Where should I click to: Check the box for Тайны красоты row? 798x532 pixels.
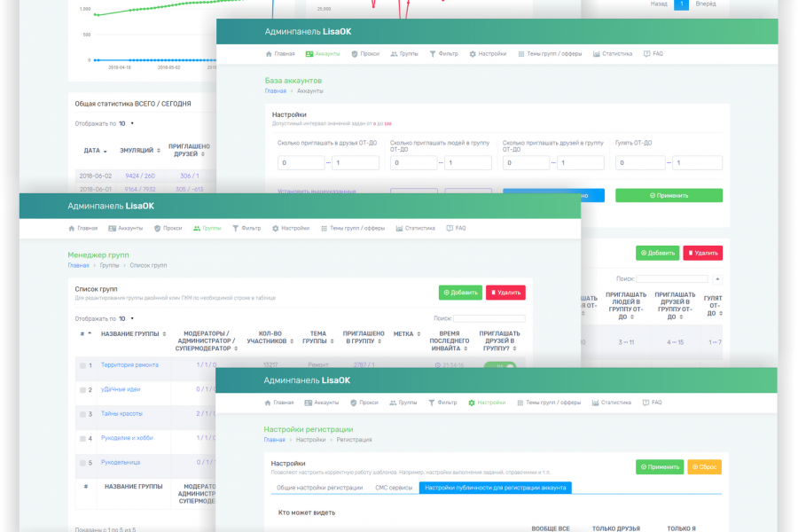click(x=82, y=414)
